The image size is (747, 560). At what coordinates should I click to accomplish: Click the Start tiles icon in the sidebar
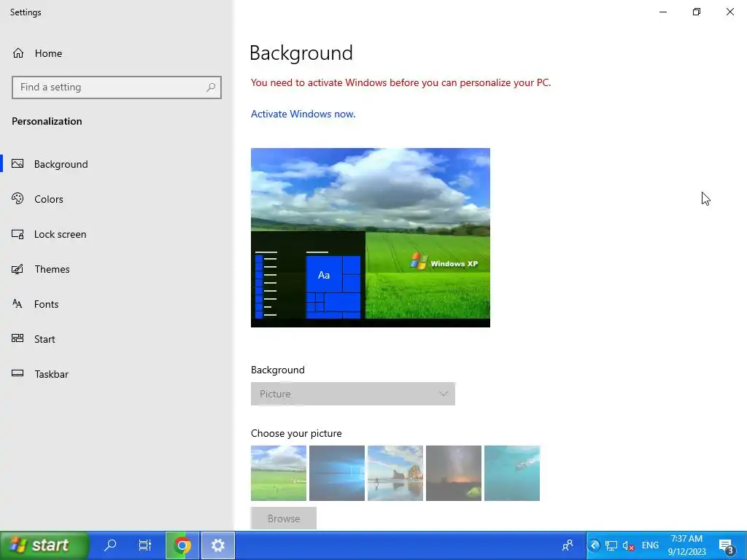pyautogui.click(x=18, y=338)
